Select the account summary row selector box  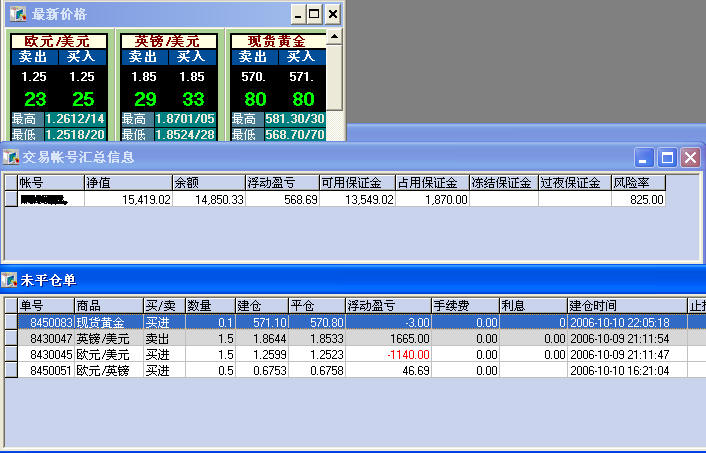point(11,199)
